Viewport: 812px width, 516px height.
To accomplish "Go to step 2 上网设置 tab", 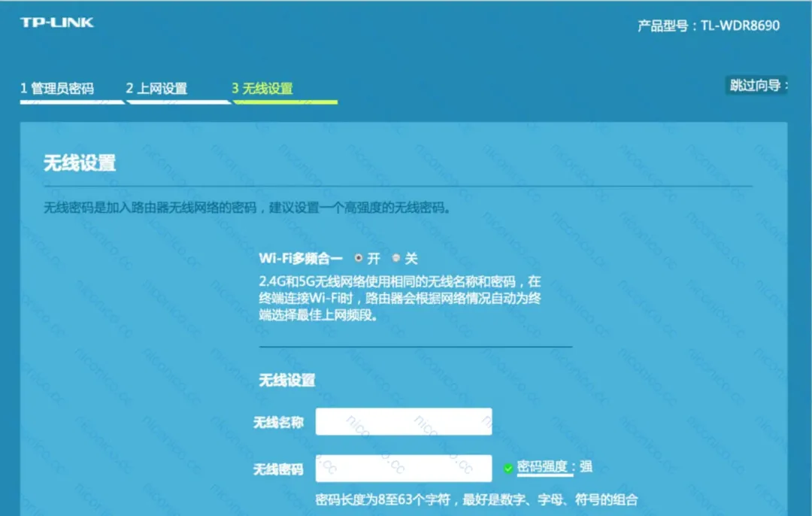I will [156, 88].
